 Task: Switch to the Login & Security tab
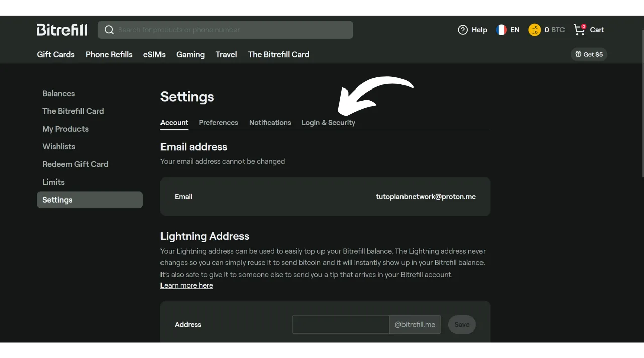click(x=329, y=122)
